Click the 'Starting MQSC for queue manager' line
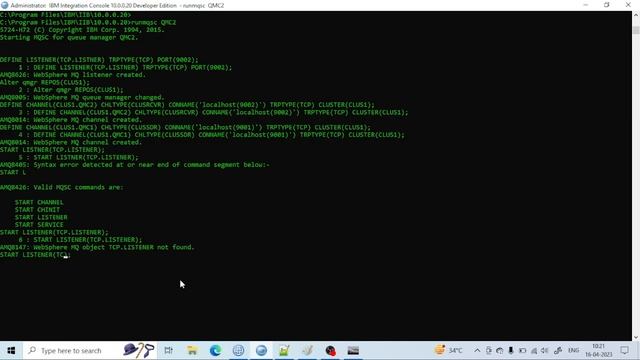Viewport: 640px width, 360px height. click(x=69, y=38)
